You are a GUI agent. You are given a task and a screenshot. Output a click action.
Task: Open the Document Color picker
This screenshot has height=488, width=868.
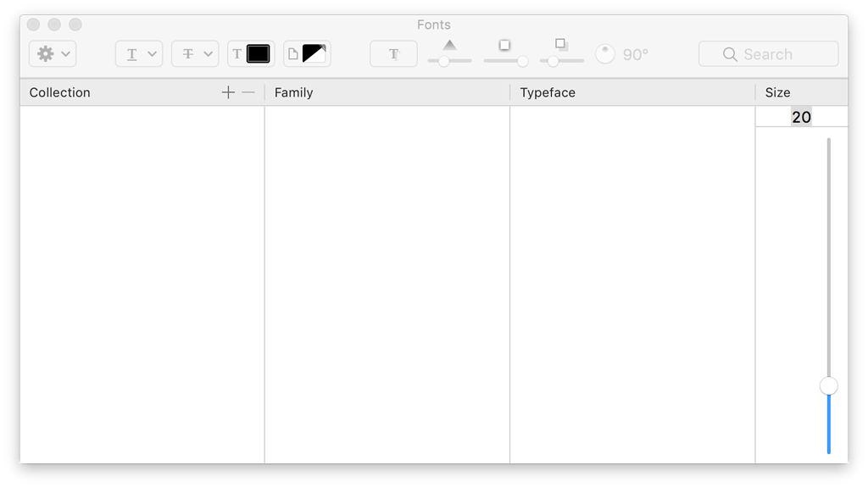pos(306,53)
